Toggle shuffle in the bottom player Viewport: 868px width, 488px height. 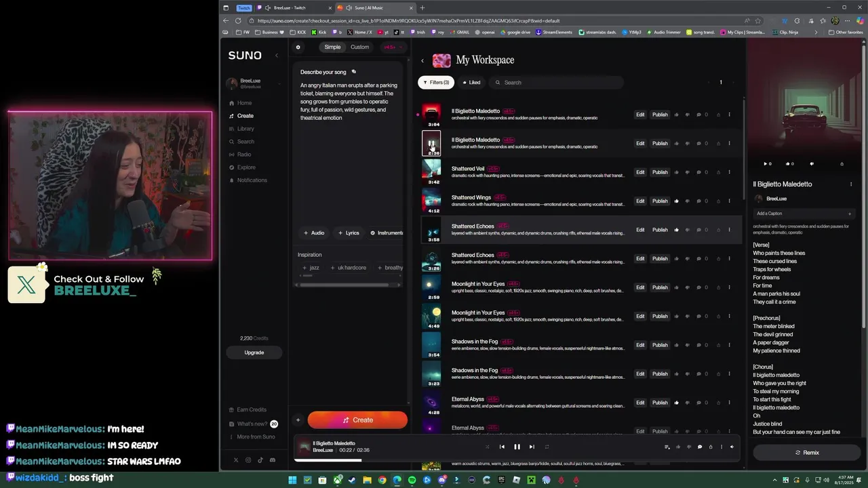click(487, 447)
